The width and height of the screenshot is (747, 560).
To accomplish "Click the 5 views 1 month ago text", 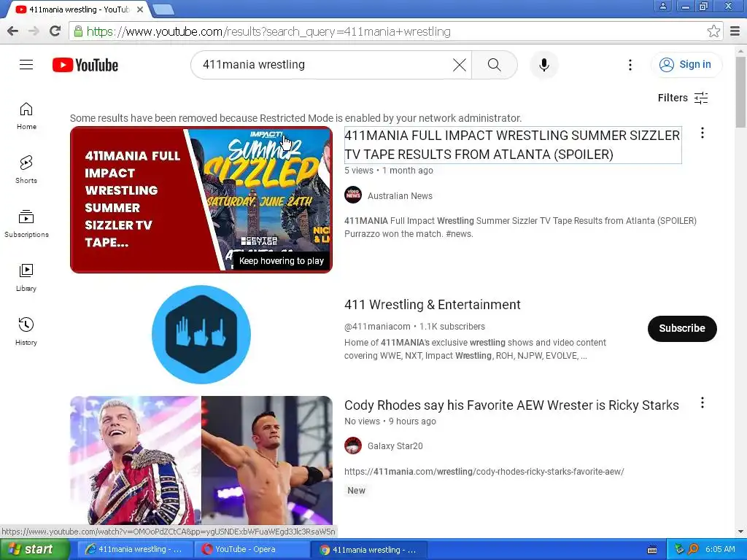I will pos(389,171).
